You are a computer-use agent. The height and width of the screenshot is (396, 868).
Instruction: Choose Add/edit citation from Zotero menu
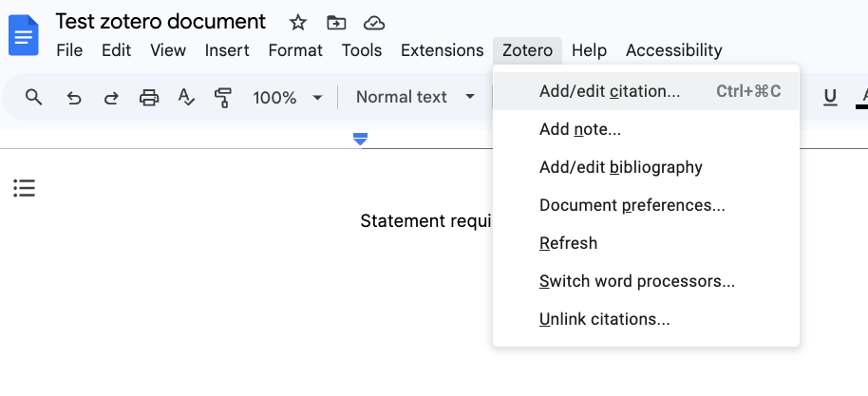click(646, 91)
